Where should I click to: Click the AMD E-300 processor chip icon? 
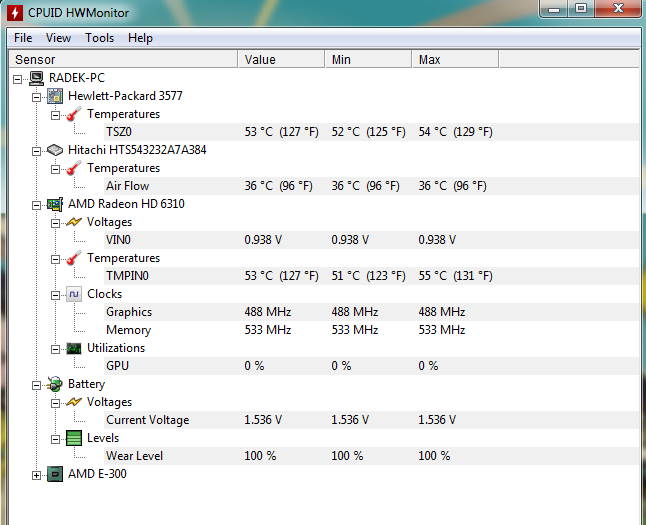(x=55, y=474)
